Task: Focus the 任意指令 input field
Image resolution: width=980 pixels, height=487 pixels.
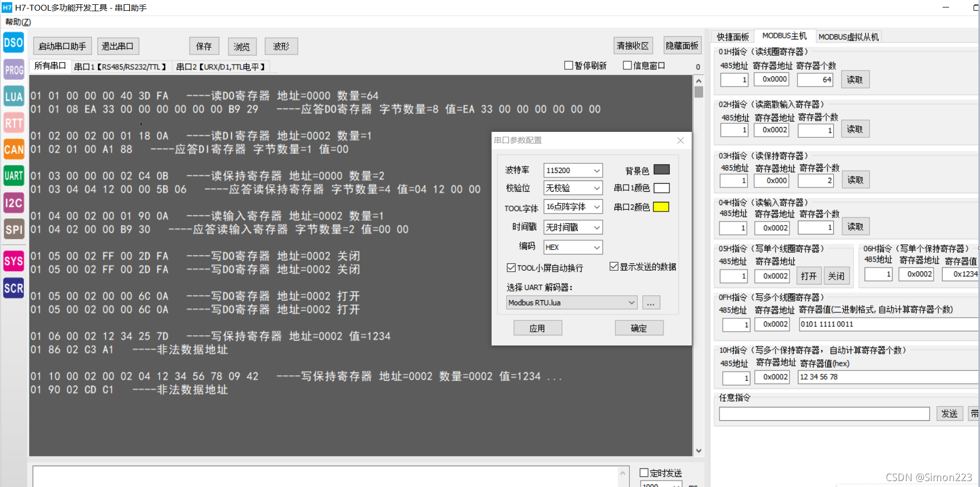Action: tap(825, 414)
